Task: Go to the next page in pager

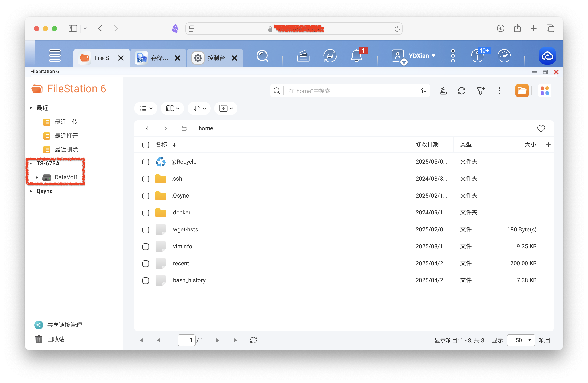Action: pos(218,340)
